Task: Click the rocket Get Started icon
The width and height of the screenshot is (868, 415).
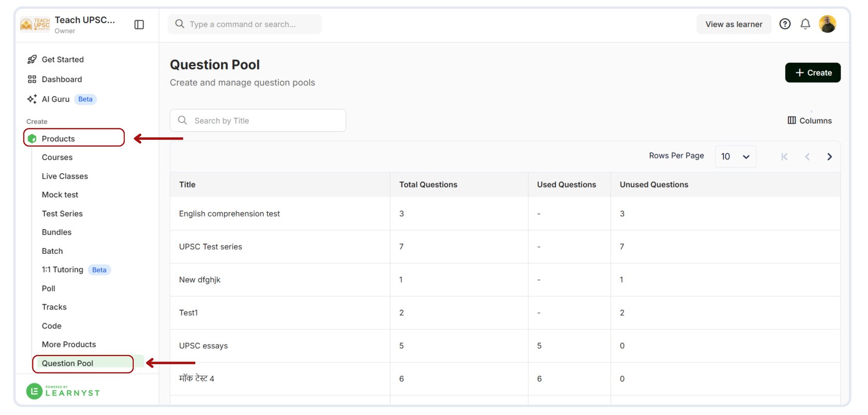Action: point(32,60)
